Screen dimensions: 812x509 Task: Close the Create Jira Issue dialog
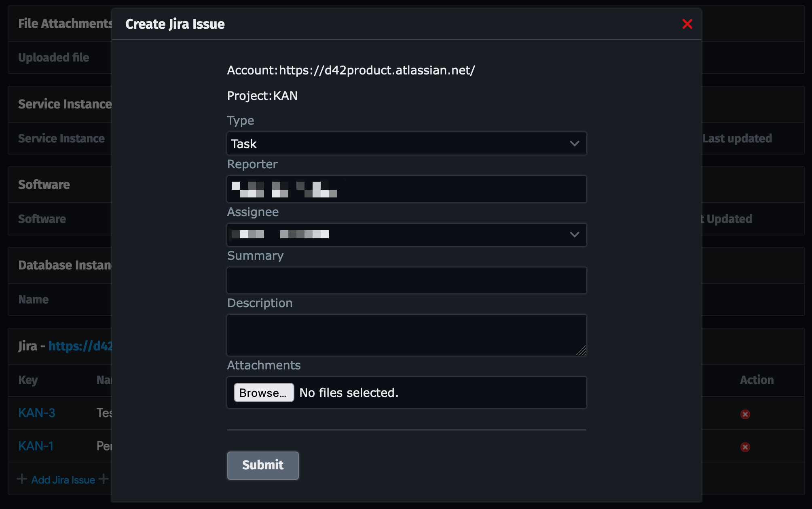click(x=687, y=24)
